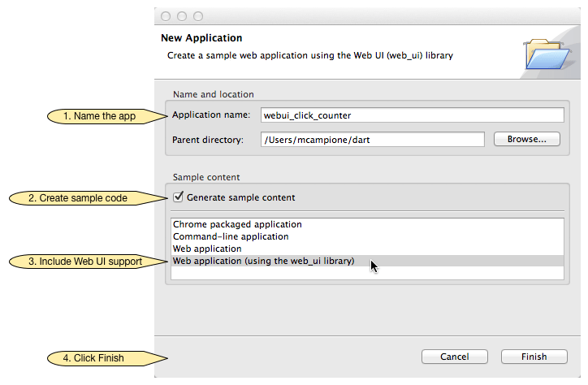Click the Cancel button
The image size is (588, 385).
click(455, 357)
